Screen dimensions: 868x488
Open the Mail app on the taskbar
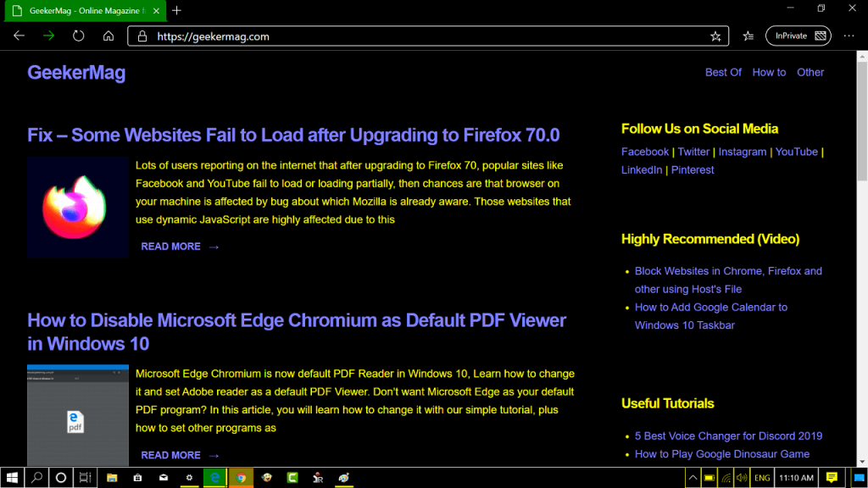[x=164, y=478]
